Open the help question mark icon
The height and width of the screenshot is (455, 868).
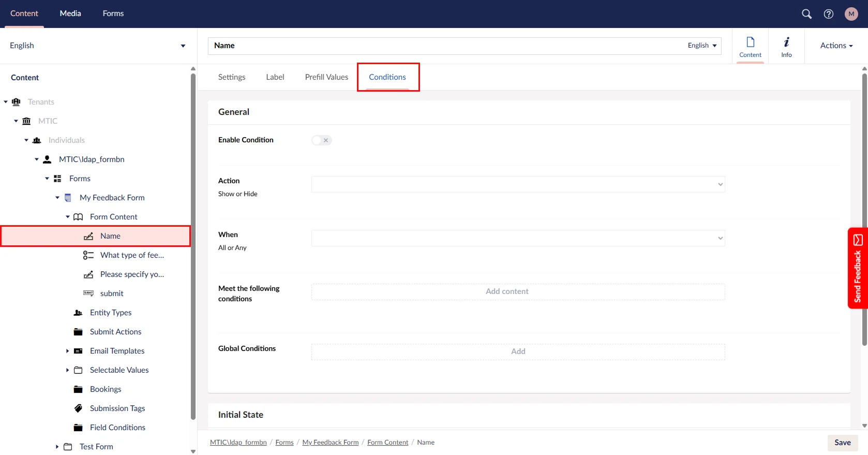pyautogui.click(x=829, y=14)
